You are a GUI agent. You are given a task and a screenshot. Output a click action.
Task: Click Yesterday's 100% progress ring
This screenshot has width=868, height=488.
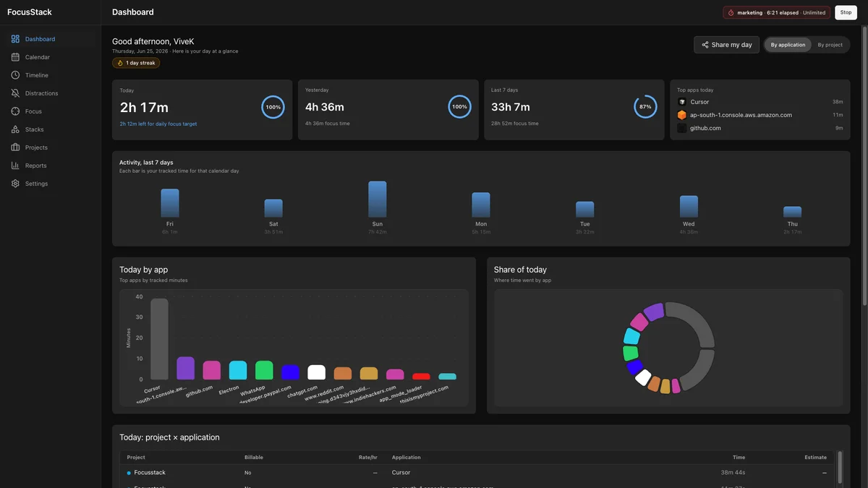click(x=459, y=107)
